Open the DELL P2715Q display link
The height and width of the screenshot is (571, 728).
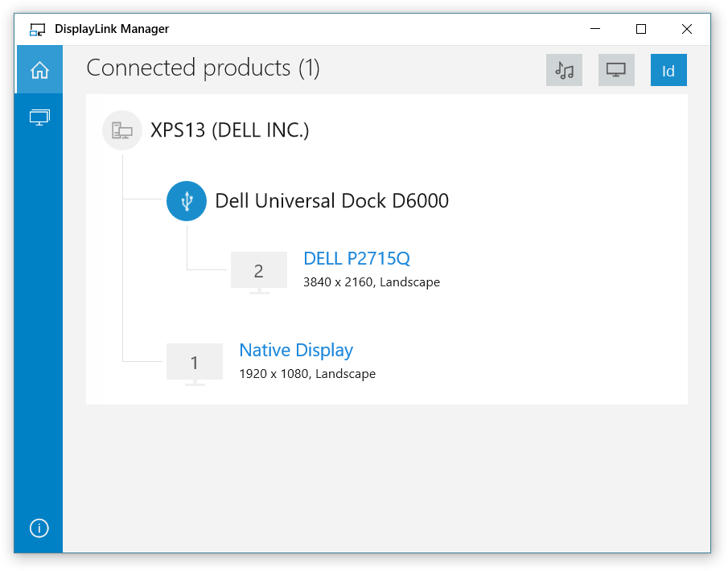tap(356, 258)
